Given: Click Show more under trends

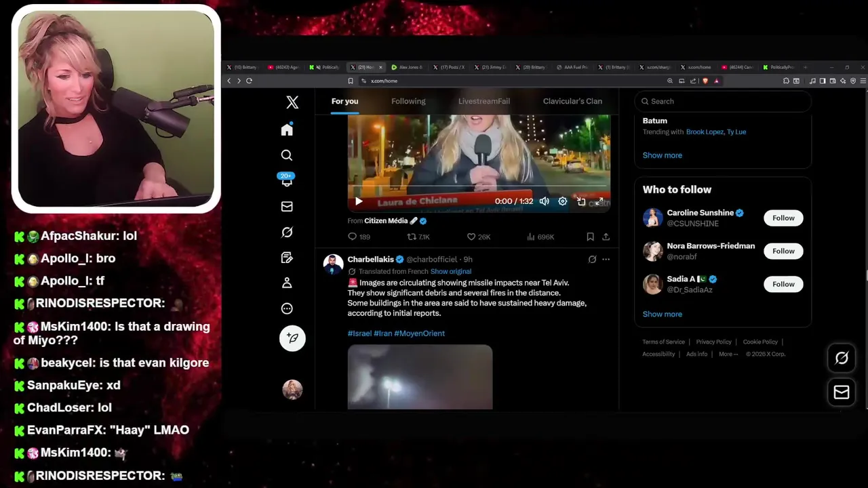Looking at the screenshot, I should 663,155.
